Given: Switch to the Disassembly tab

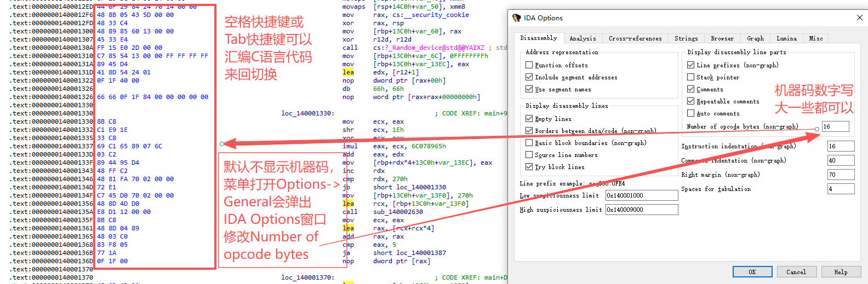Looking at the screenshot, I should 538,38.
